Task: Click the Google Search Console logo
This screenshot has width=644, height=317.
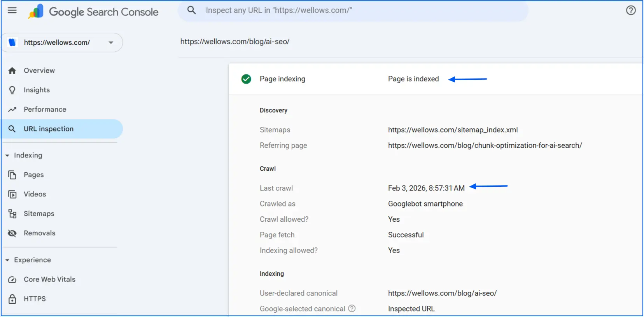Action: [x=93, y=12]
